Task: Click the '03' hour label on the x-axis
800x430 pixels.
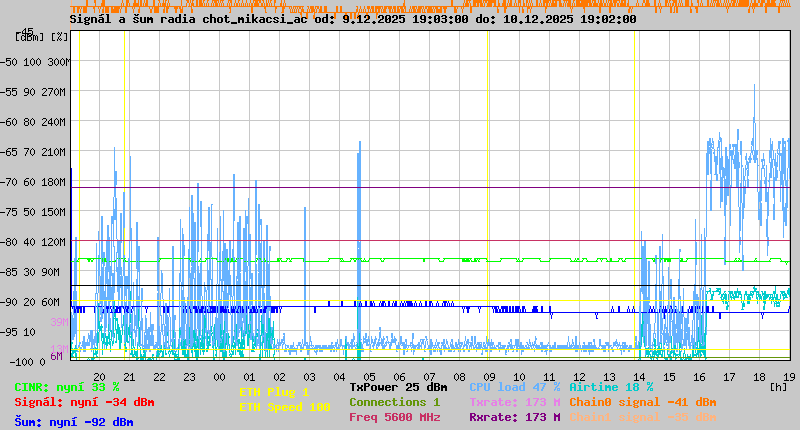Action: pyautogui.click(x=309, y=377)
